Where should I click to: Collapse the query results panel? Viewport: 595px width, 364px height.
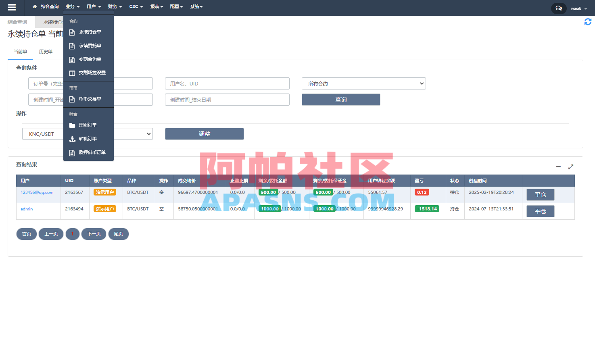558,166
